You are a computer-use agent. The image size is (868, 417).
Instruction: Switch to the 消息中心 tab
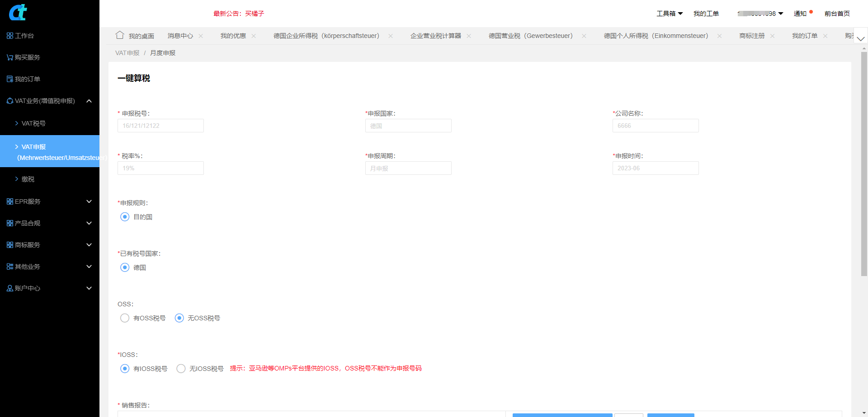click(x=180, y=36)
